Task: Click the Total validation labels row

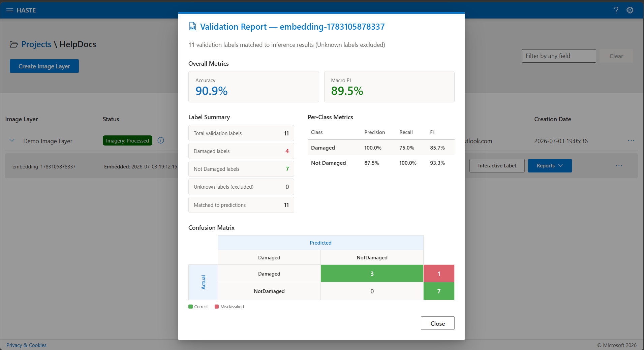Action: [241, 133]
